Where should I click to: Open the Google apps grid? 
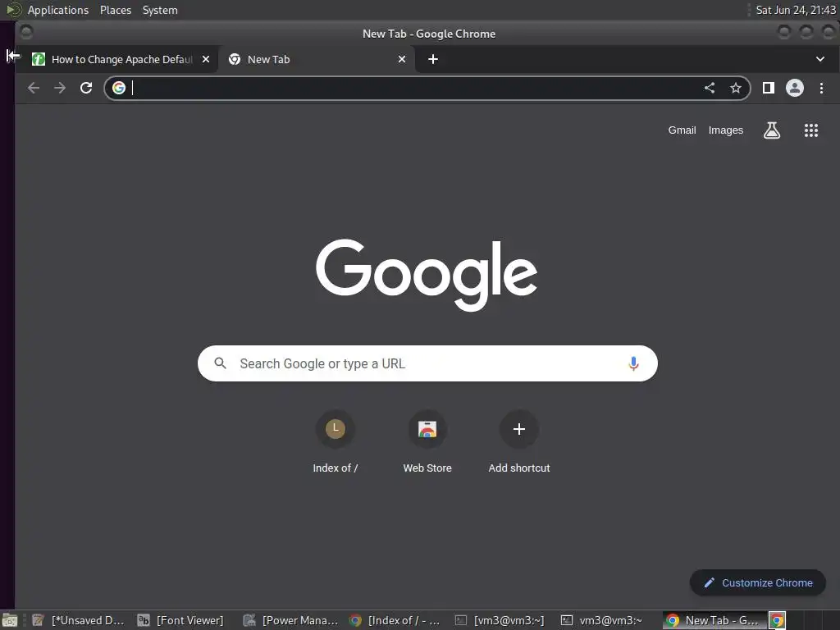(811, 130)
